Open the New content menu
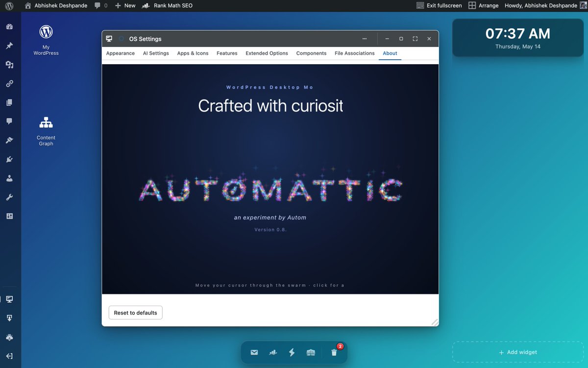The image size is (588, 368). tap(125, 5)
